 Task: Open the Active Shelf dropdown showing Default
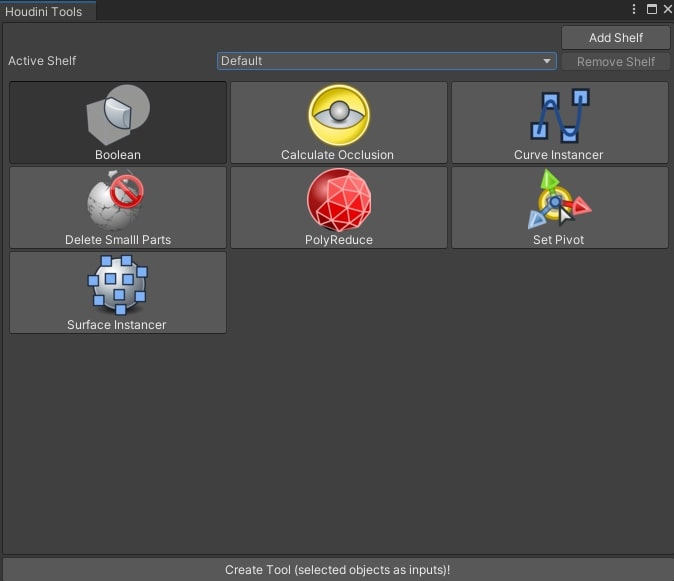(385, 61)
